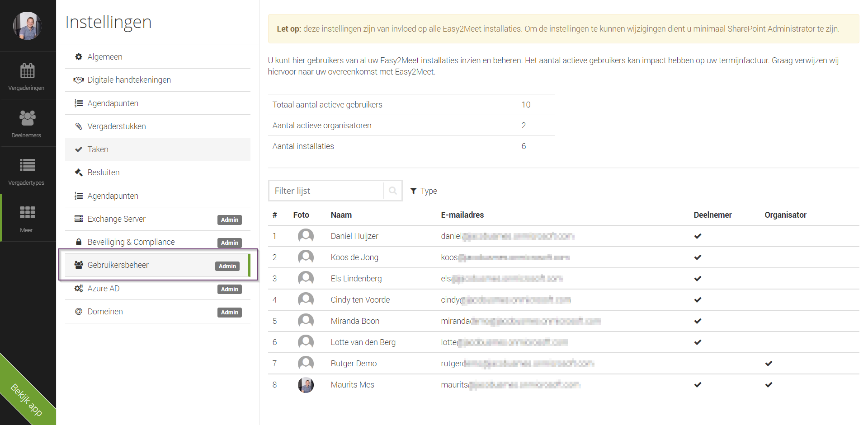The width and height of the screenshot is (868, 425).
Task: Toggle Organisator checkmark for Rutger Demo
Action: [x=769, y=364]
